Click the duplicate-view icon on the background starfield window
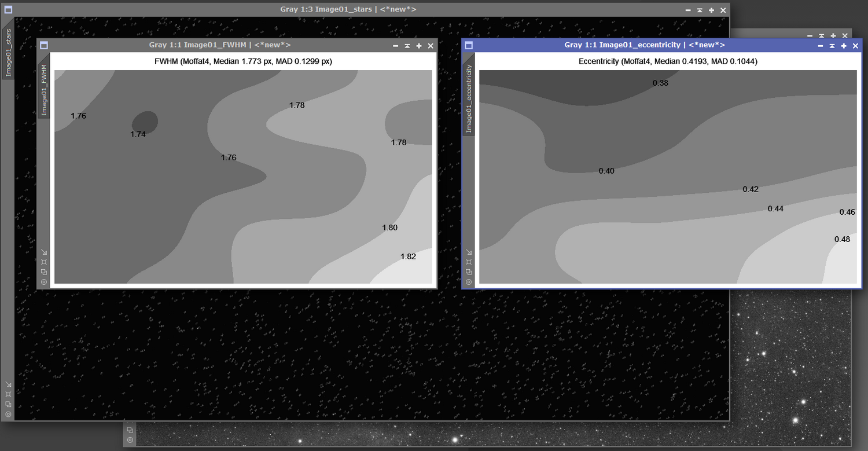 130,430
